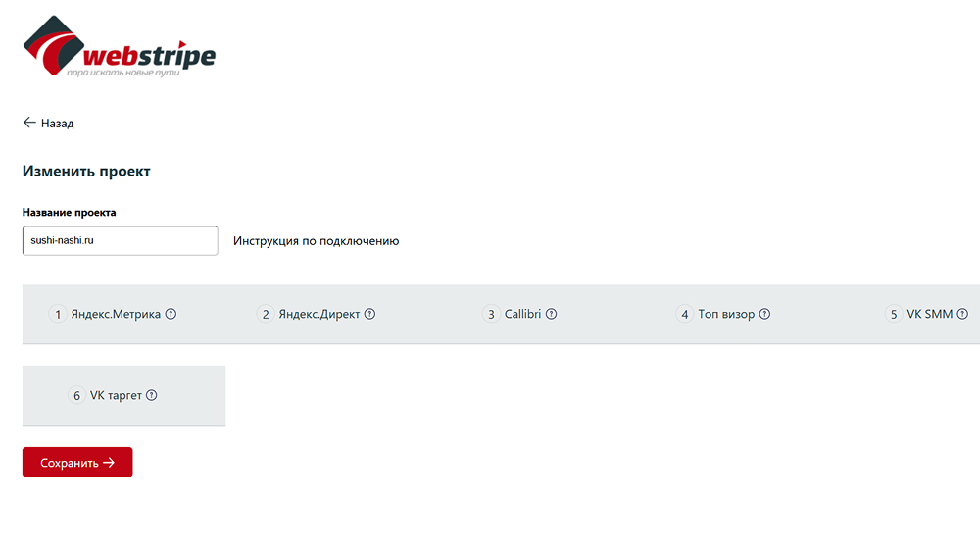This screenshot has height=552, width=980.
Task: Open the Callibri tab
Action: click(520, 314)
